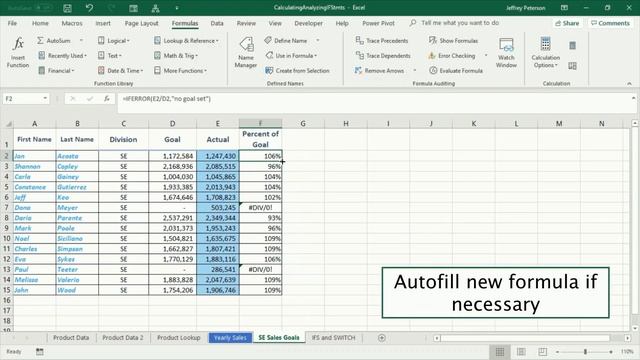
Task: Switch to Normal view icon in status bar
Action: [x=500, y=351]
